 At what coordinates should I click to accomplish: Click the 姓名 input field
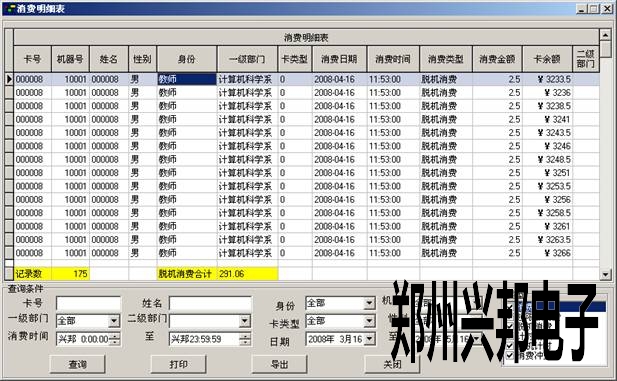pos(210,303)
